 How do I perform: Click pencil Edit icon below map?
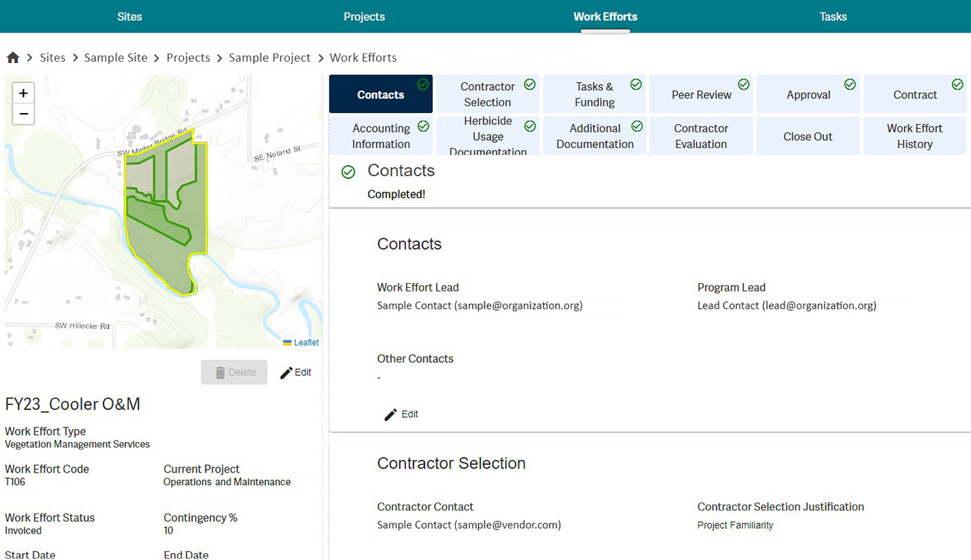286,373
